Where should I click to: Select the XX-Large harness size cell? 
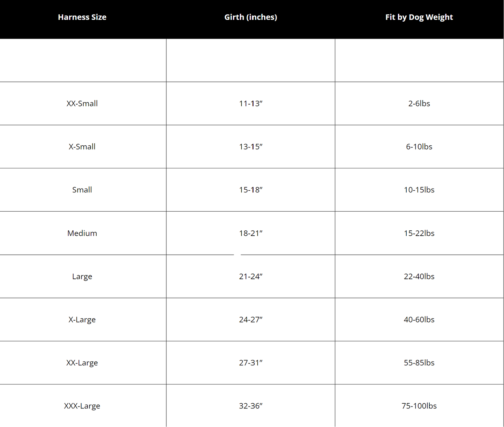click(x=82, y=363)
